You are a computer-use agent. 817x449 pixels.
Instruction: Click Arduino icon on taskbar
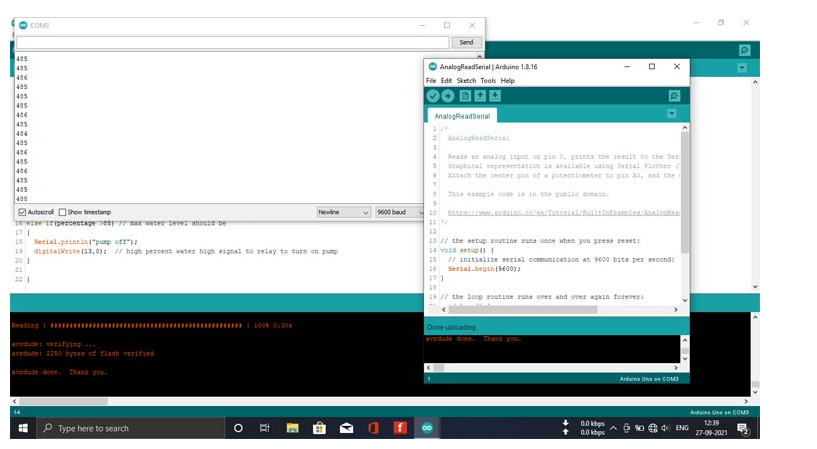pyautogui.click(x=427, y=428)
